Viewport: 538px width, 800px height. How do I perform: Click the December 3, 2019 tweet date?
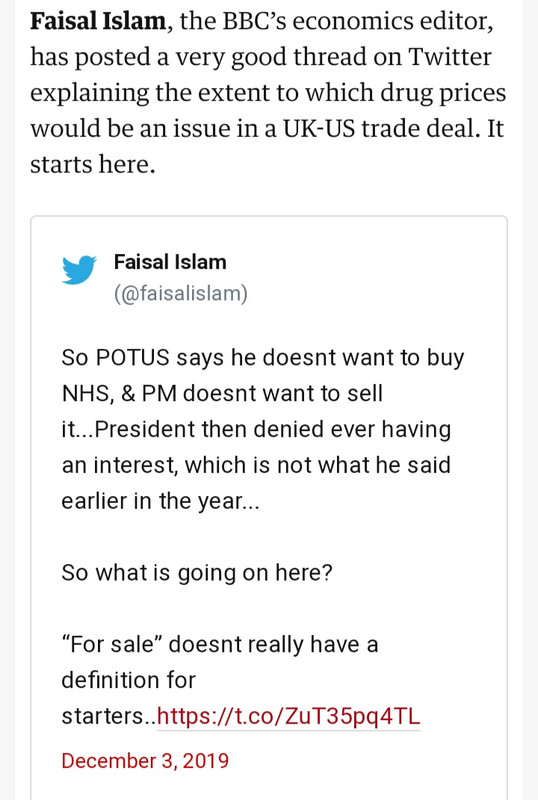(145, 761)
